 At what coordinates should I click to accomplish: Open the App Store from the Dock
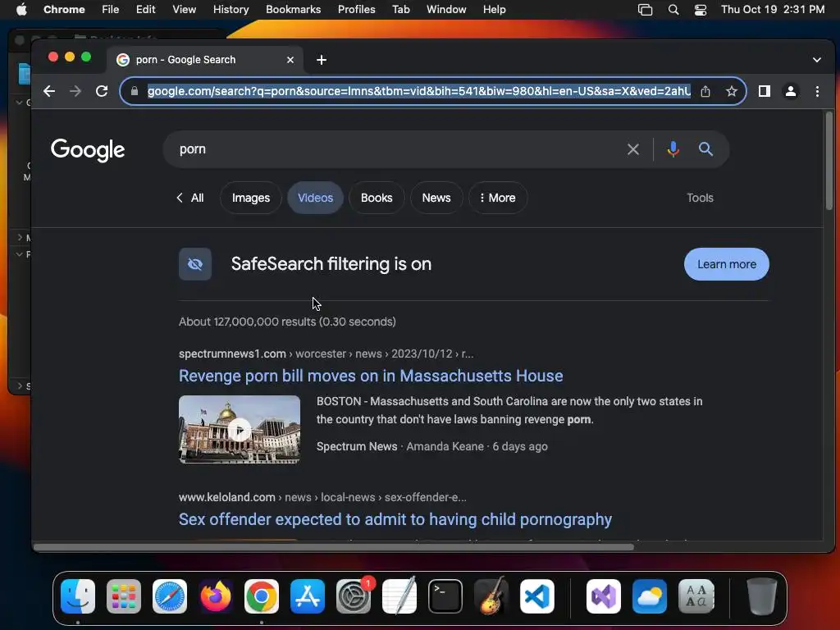pos(308,596)
